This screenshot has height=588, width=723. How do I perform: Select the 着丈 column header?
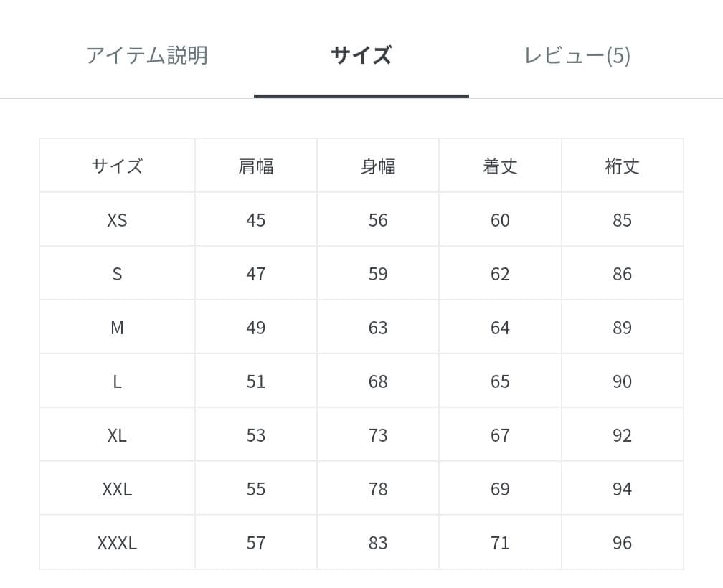click(x=500, y=166)
